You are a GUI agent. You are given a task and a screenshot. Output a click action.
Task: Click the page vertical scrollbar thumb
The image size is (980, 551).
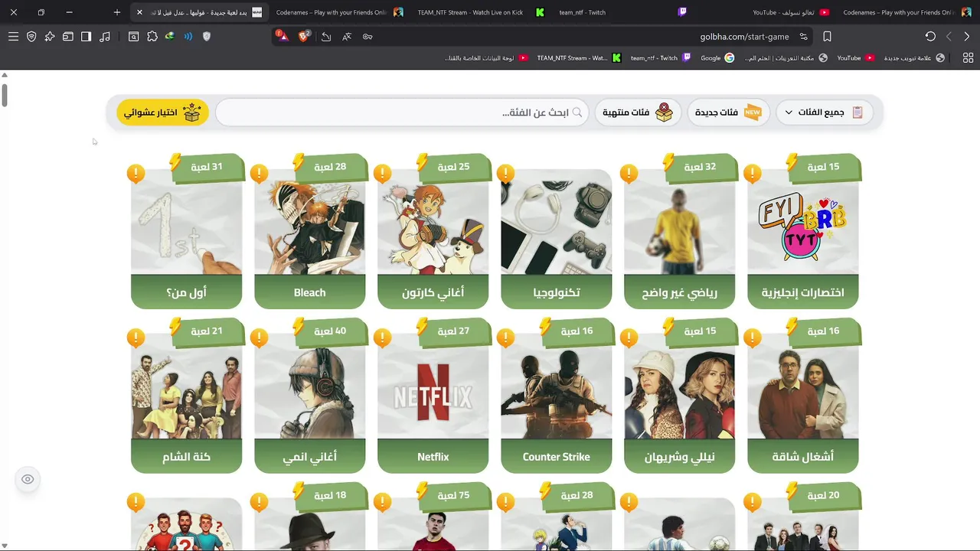click(x=4, y=94)
